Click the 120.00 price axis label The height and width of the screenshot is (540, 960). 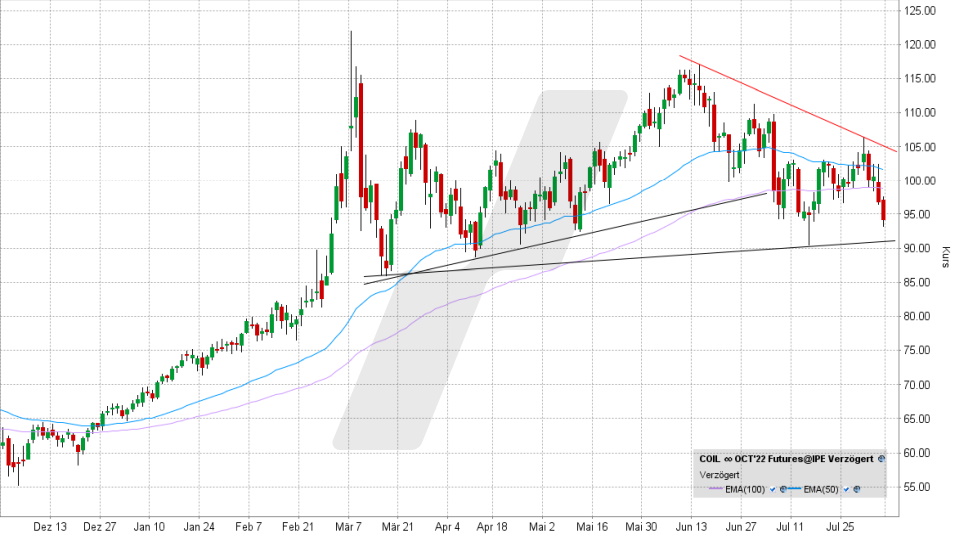coord(920,45)
